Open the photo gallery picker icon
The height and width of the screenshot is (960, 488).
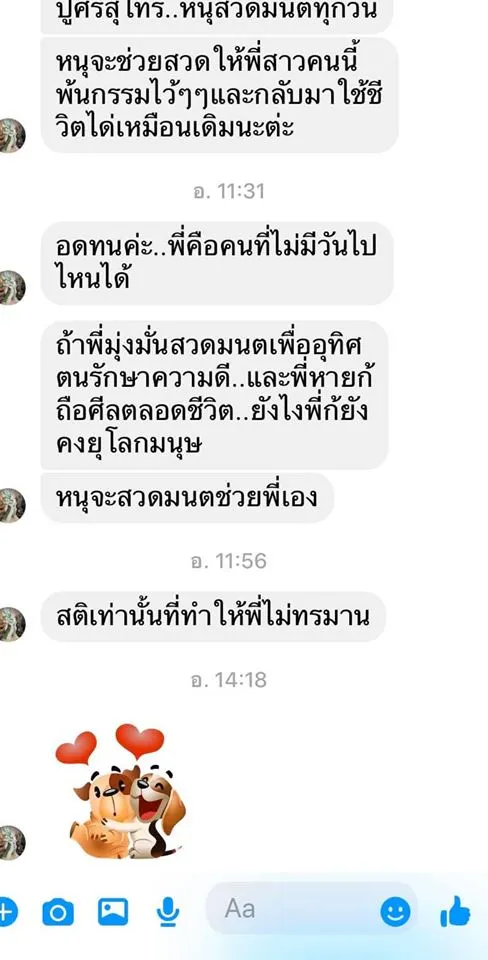coord(113,912)
